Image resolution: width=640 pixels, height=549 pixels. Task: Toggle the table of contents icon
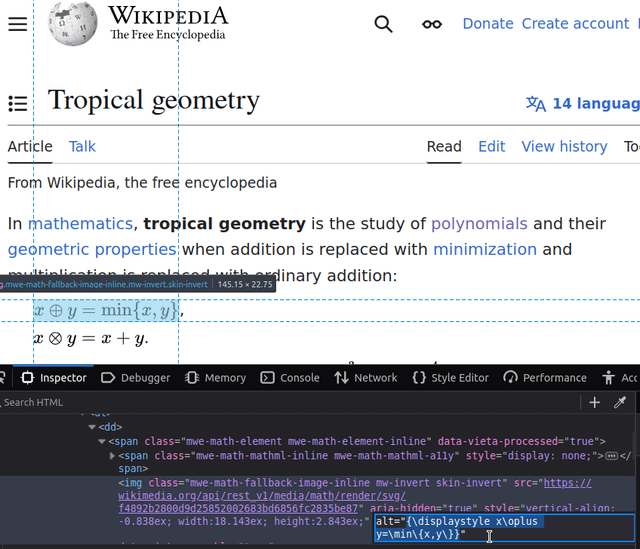click(17, 103)
